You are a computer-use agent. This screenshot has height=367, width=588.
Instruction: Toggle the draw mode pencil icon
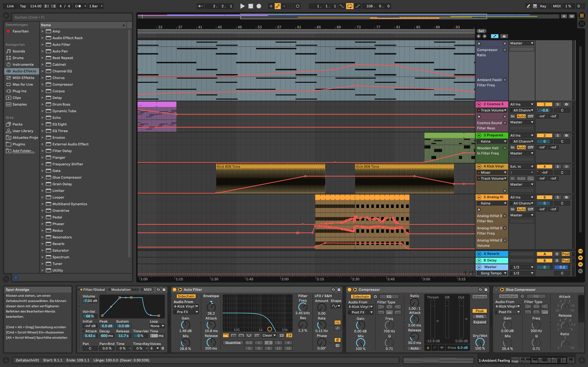528,6
